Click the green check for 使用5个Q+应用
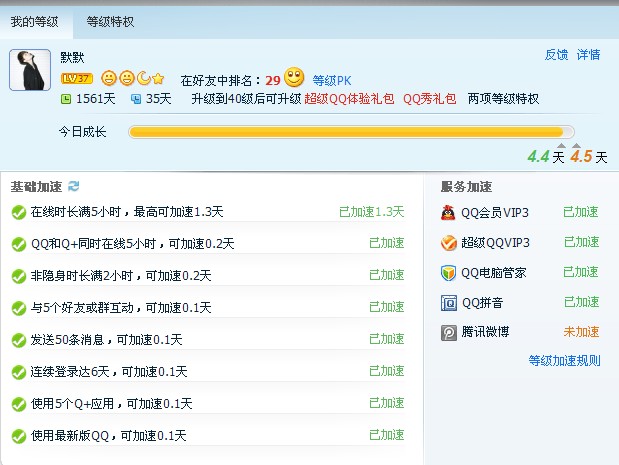Screen dimensions: 619x465 pyautogui.click(x=19, y=404)
